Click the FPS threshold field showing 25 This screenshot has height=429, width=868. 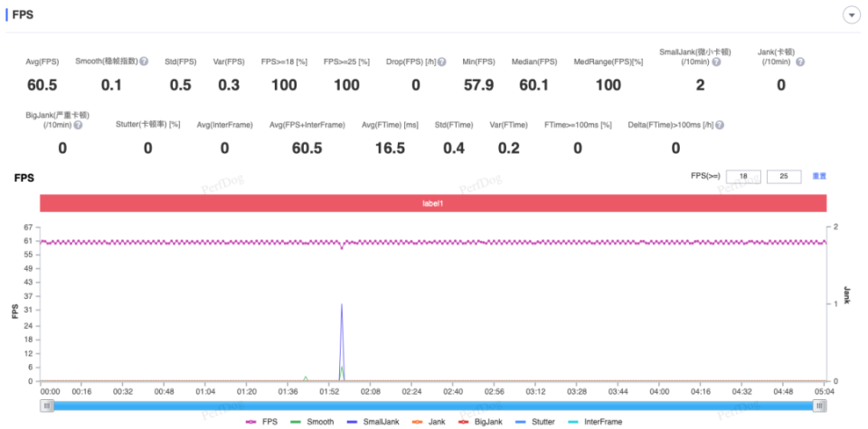784,176
